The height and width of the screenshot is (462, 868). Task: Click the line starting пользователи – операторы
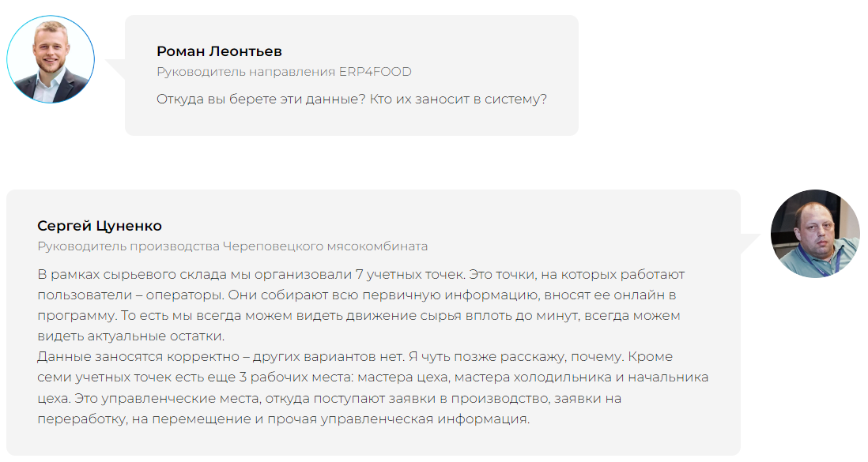coord(357,295)
